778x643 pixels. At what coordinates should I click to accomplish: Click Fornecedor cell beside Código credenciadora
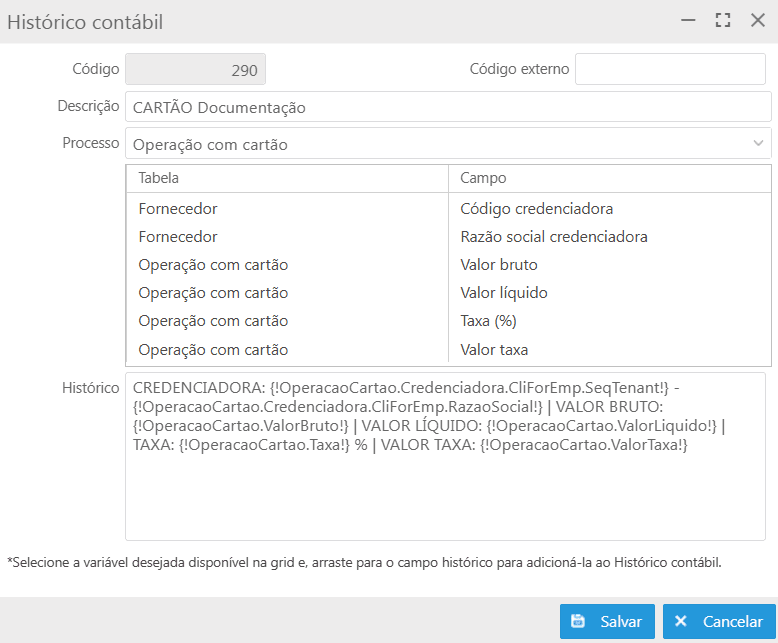178,209
